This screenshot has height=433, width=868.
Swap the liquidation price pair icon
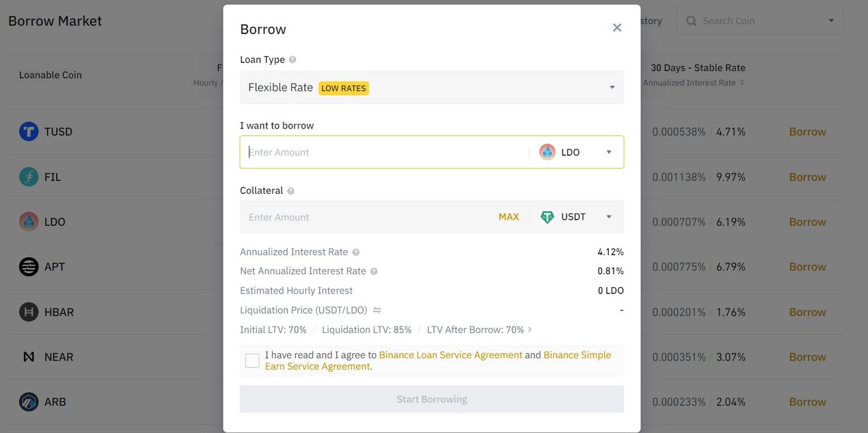[377, 310]
